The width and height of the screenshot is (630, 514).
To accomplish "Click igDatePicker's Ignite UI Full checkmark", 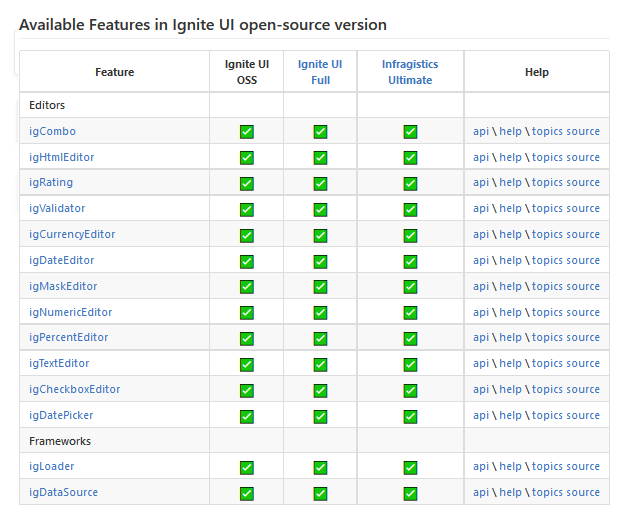I will [x=320, y=416].
